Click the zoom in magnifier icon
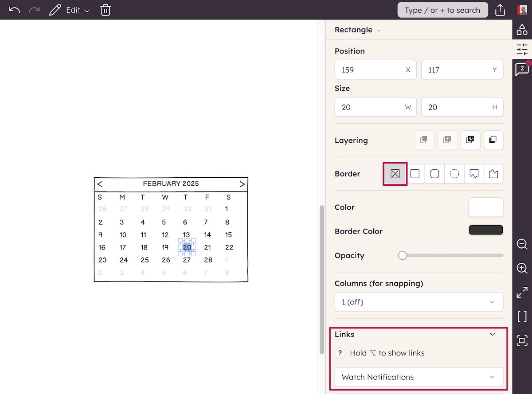The width and height of the screenshot is (532, 394). (x=522, y=268)
